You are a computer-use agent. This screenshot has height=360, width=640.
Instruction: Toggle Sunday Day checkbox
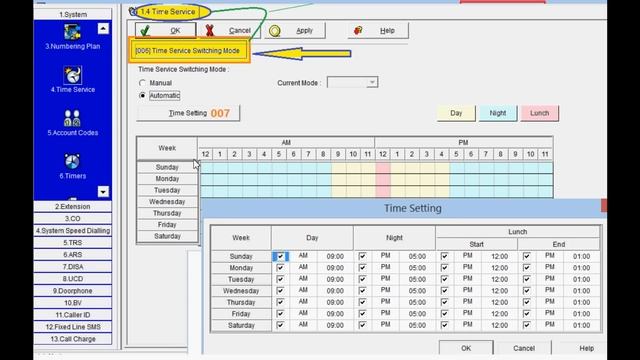280,256
